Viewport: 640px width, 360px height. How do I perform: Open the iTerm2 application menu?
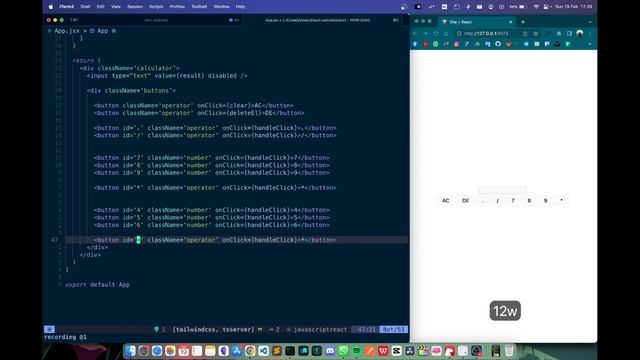tap(67, 7)
